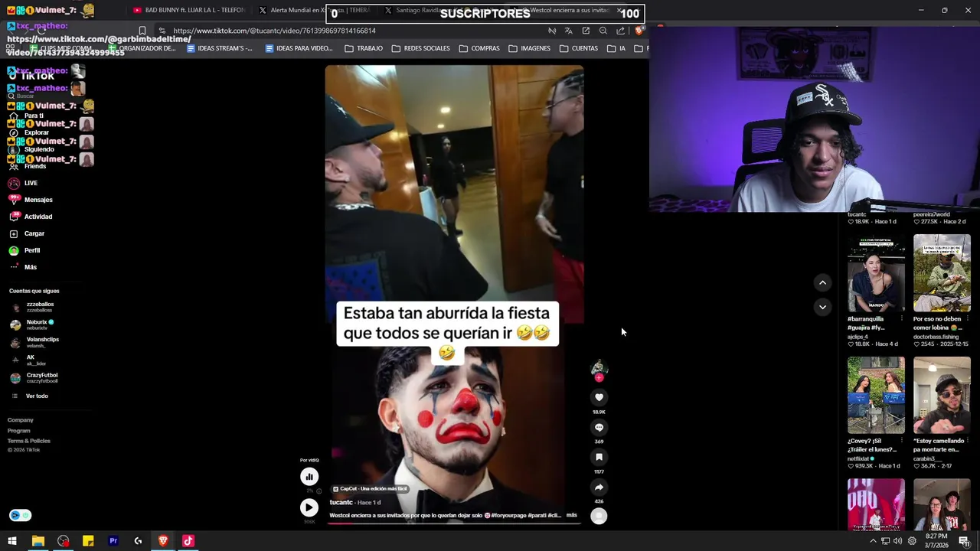This screenshot has height=551, width=980.
Task: Open the tucantc author name
Action: [x=341, y=502]
